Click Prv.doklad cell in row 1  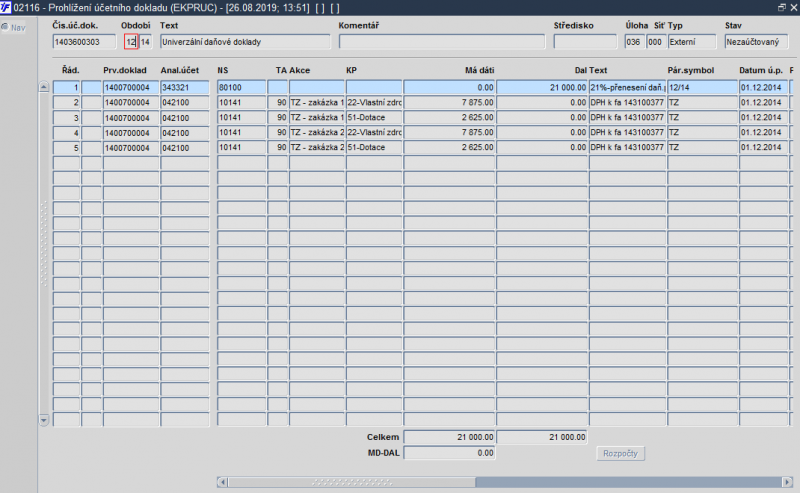coord(131,87)
